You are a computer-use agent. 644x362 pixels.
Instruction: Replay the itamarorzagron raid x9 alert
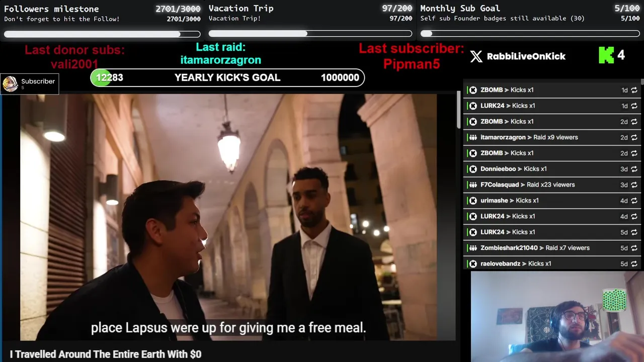click(x=634, y=137)
